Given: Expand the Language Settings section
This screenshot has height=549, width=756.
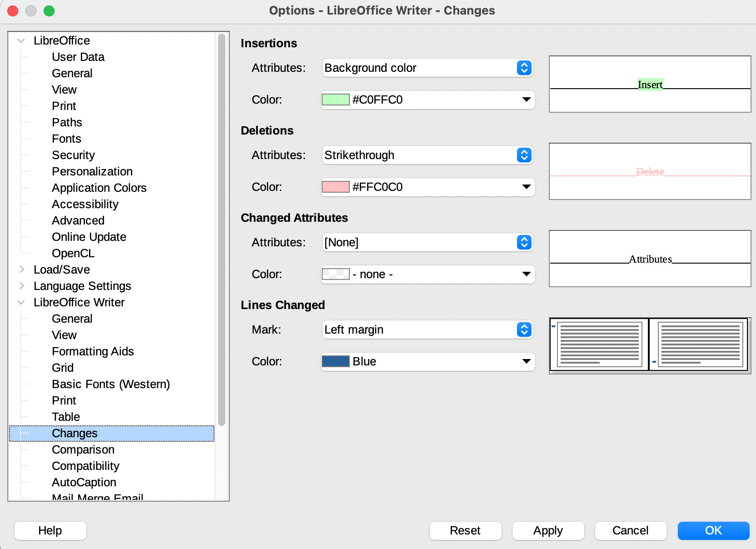Looking at the screenshot, I should [21, 286].
